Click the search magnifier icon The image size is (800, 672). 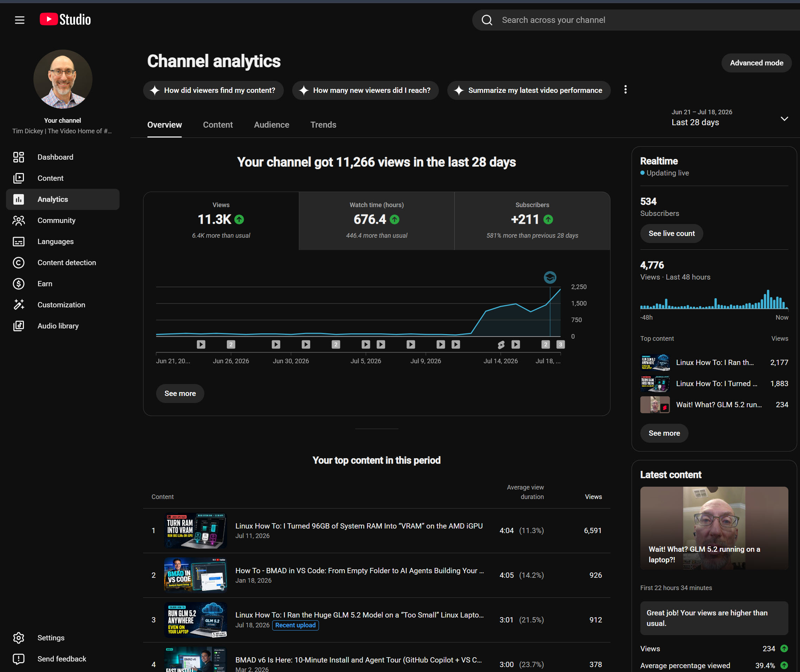click(x=487, y=20)
